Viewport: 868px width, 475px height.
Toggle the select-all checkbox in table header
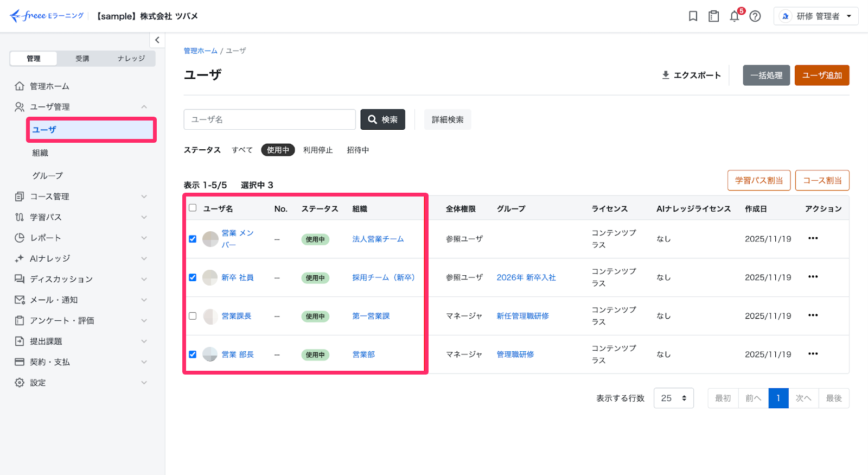pos(193,208)
